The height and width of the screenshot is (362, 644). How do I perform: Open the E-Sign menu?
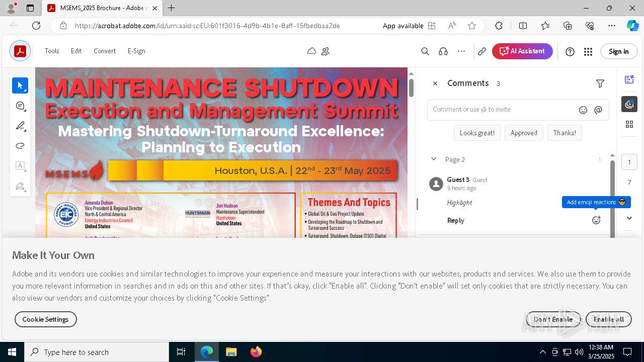(x=136, y=51)
